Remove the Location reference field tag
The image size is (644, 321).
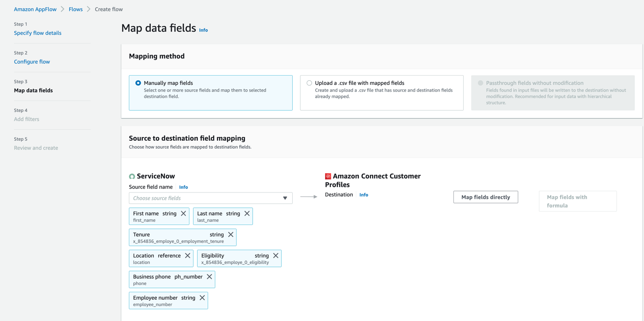tap(188, 256)
